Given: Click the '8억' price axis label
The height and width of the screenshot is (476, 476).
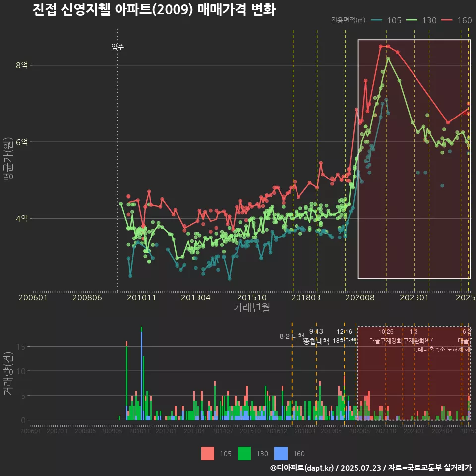Looking at the screenshot, I should (22, 65).
